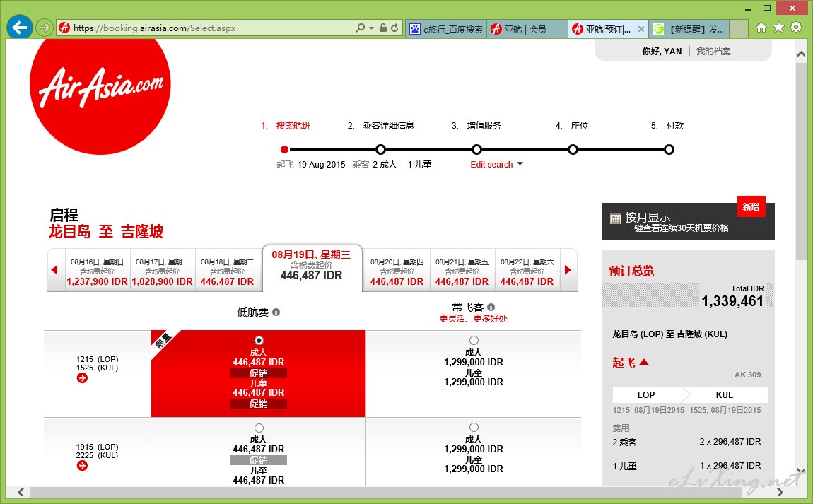Select 常飞客 fare radio for 1215 flight
Viewport: 813px width, 504px height.
[x=474, y=340]
